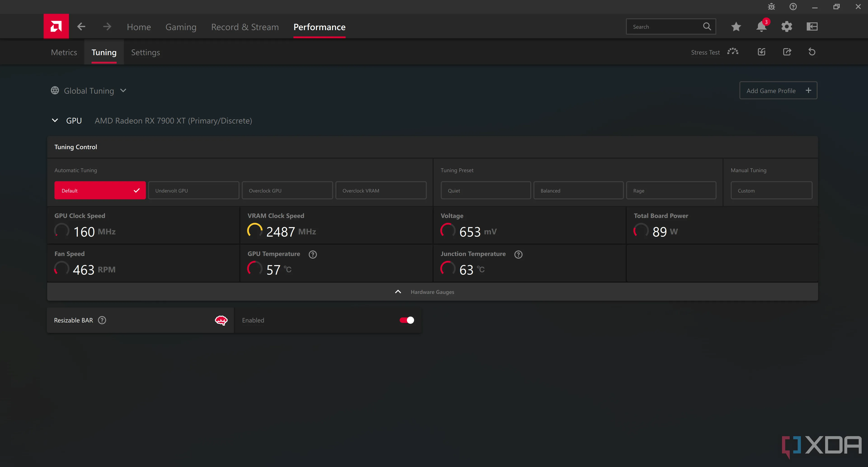
Task: Click the red brain icon in Resizable BAR
Action: pyautogui.click(x=221, y=320)
